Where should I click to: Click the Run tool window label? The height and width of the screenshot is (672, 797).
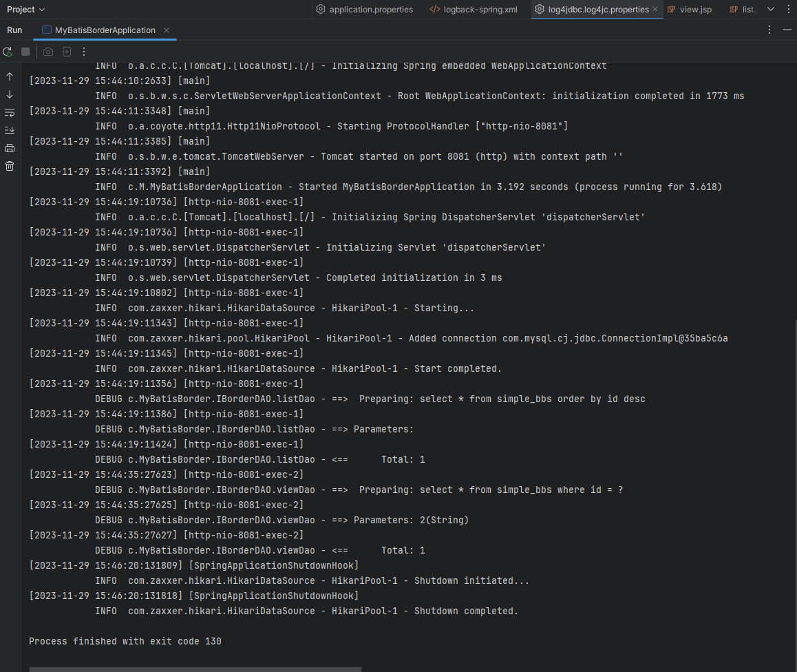[x=14, y=30]
